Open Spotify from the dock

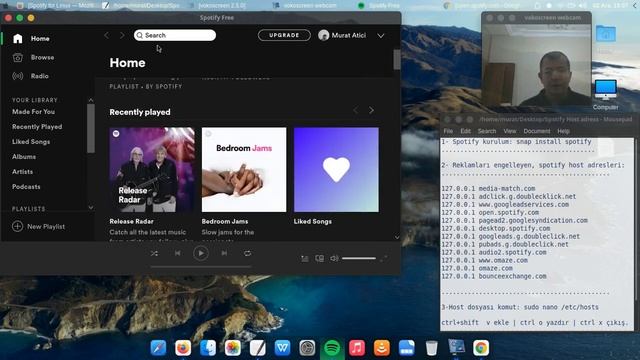pos(332,348)
